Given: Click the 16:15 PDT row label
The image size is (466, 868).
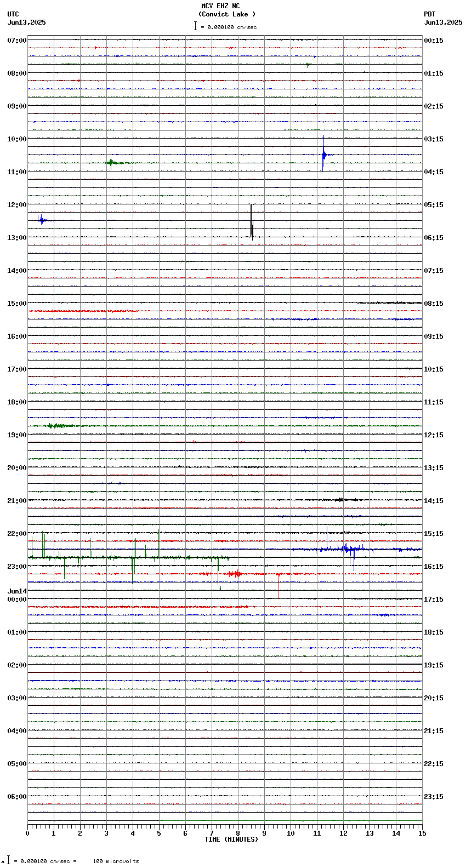Looking at the screenshot, I should point(434,567).
